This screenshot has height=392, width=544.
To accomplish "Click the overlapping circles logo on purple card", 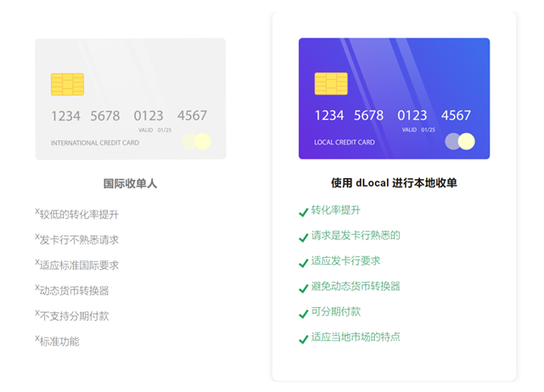I will click(460, 141).
